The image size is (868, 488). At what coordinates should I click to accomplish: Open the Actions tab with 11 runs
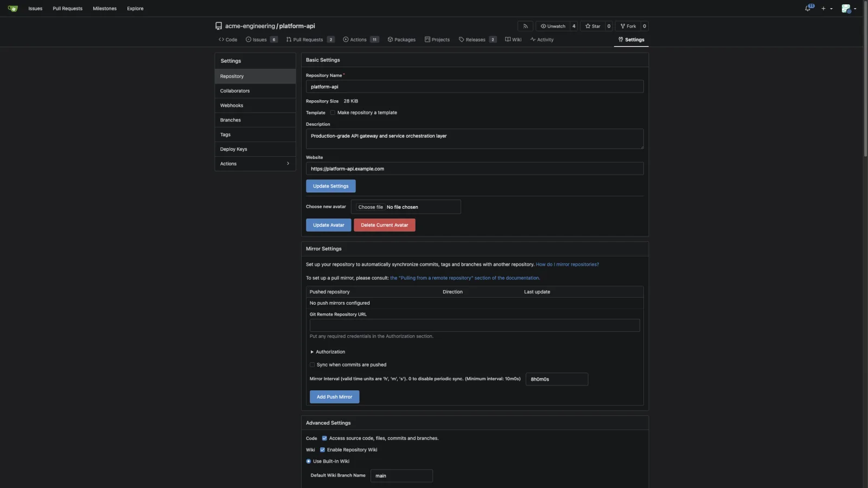click(x=361, y=40)
